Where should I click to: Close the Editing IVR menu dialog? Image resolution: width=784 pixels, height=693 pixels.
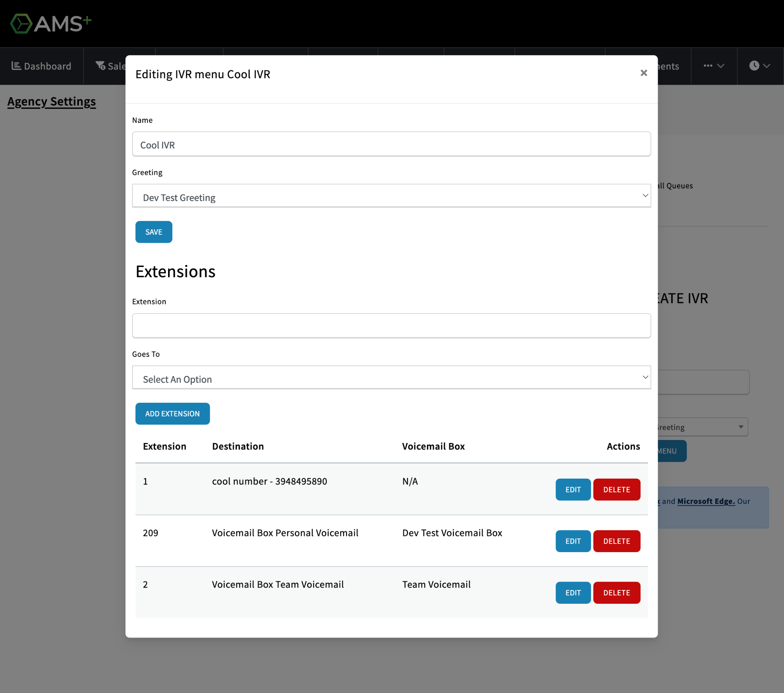coord(644,73)
